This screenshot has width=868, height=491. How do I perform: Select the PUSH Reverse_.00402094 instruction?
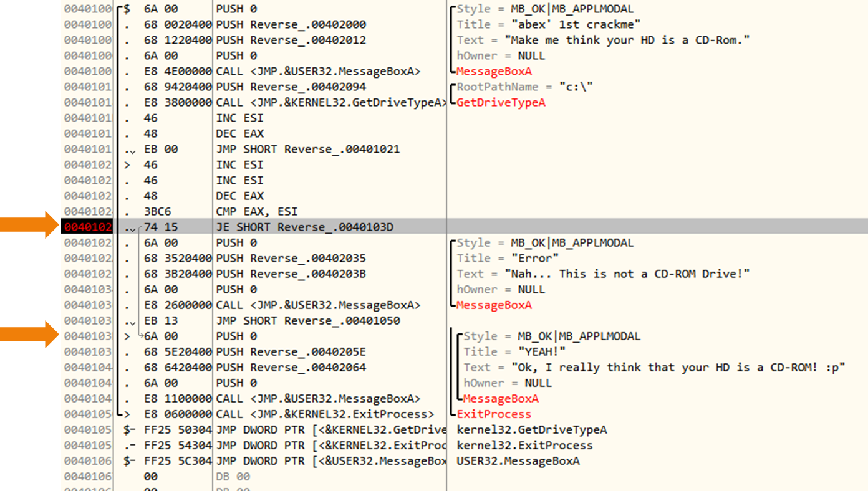click(x=291, y=87)
